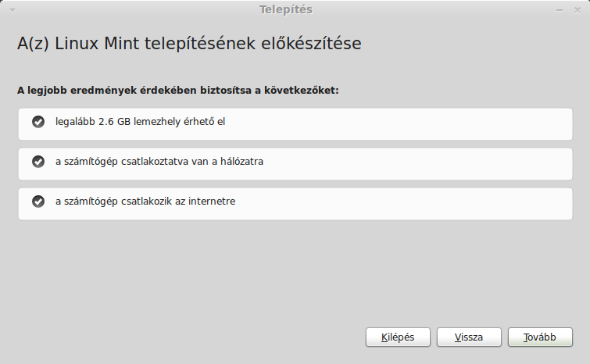Click the checkmark icon for network connection
590x364 pixels.
tap(38, 162)
